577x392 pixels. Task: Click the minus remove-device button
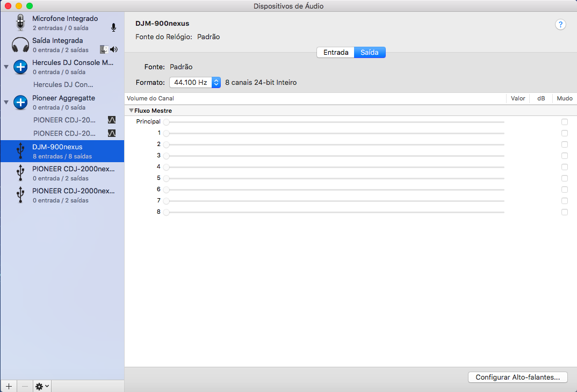tap(25, 386)
